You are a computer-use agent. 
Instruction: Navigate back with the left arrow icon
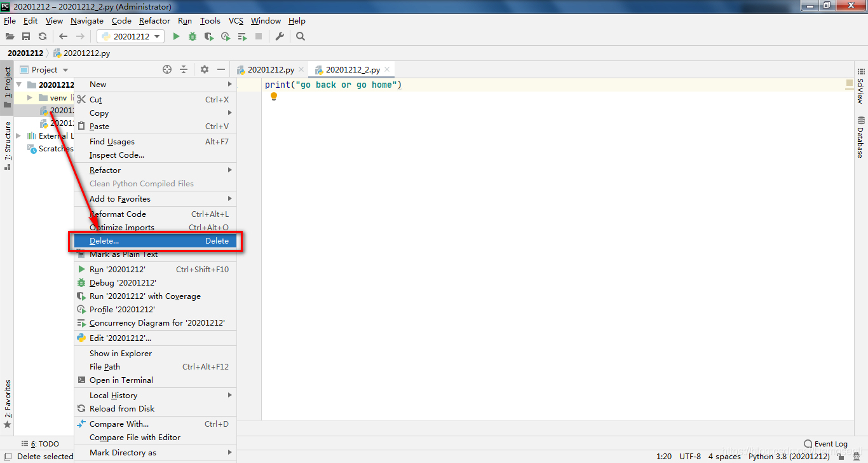(63, 37)
